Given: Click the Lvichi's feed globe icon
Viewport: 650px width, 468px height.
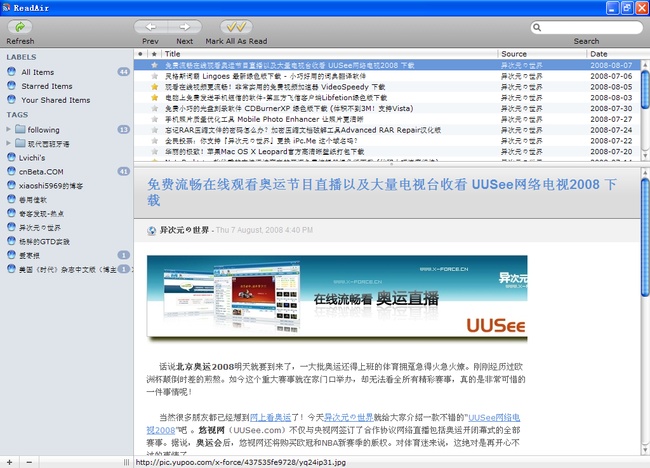Looking at the screenshot, I should coord(12,157).
